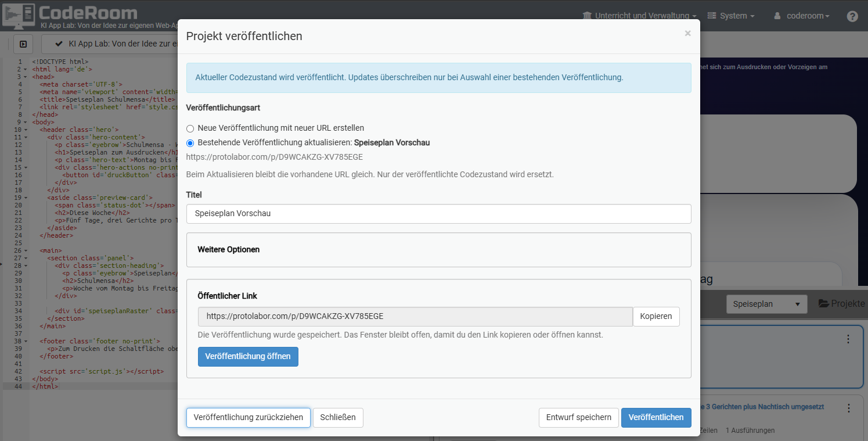The height and width of the screenshot is (441, 868).
Task: Open three-dot menu on '3 Gerichten' card
Action: pos(848,408)
